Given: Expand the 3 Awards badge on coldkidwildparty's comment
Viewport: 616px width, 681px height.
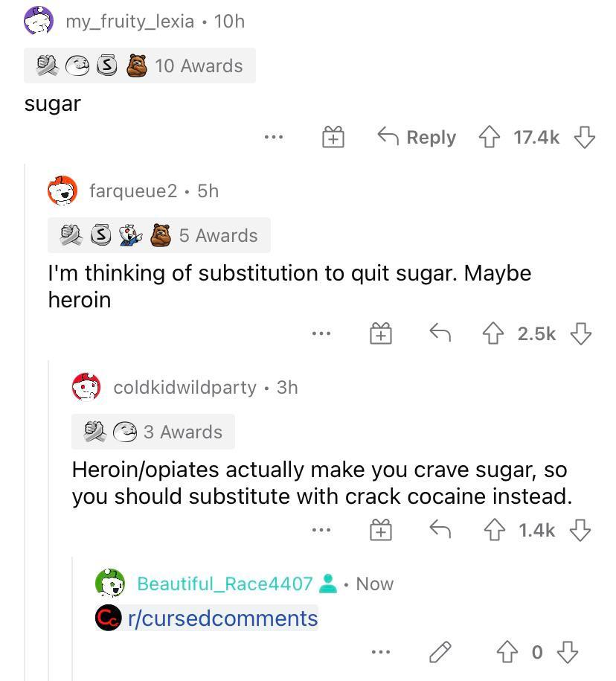Looking at the screenshot, I should (x=153, y=432).
